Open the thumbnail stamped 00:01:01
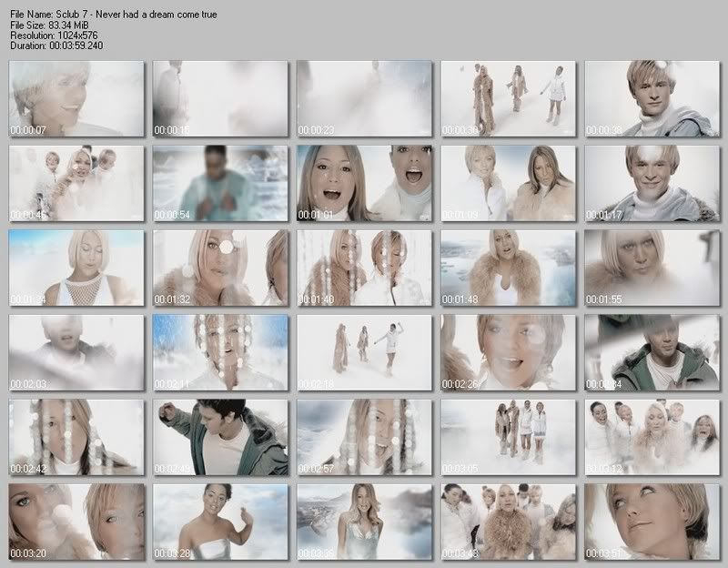This screenshot has height=568, width=728. point(365,184)
